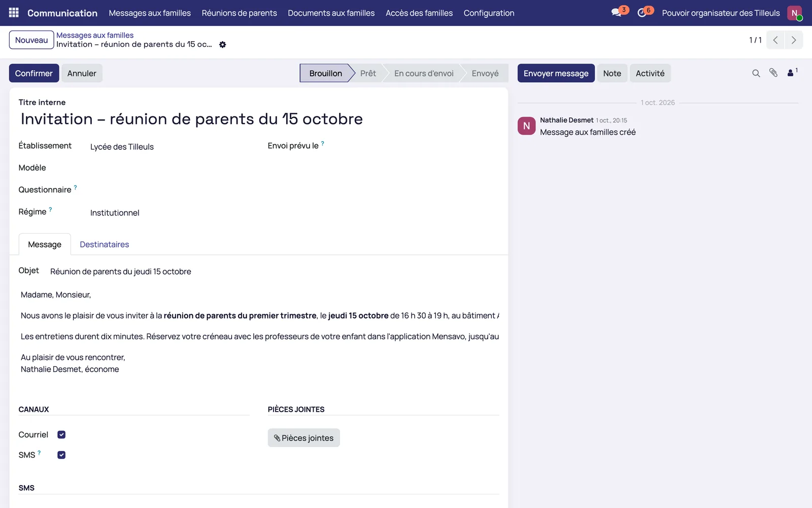Set the Envoi prévu le date field
The height and width of the screenshot is (508, 812).
[419, 146]
